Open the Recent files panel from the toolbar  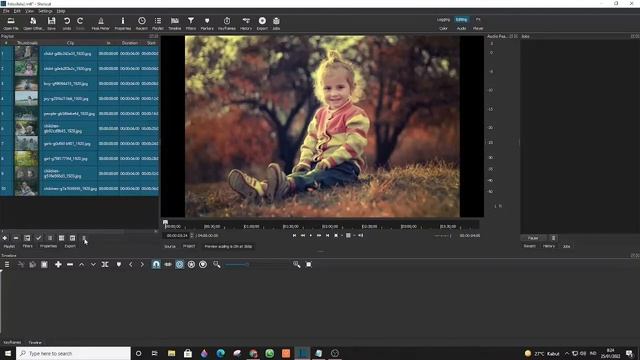142,23
